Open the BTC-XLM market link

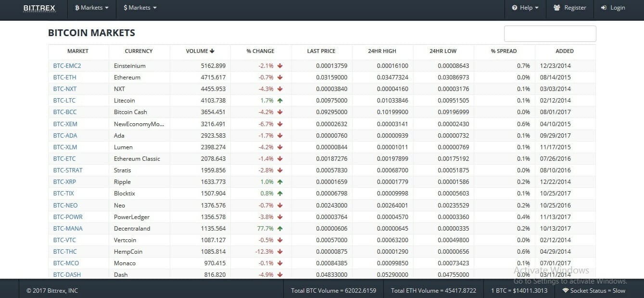65,147
